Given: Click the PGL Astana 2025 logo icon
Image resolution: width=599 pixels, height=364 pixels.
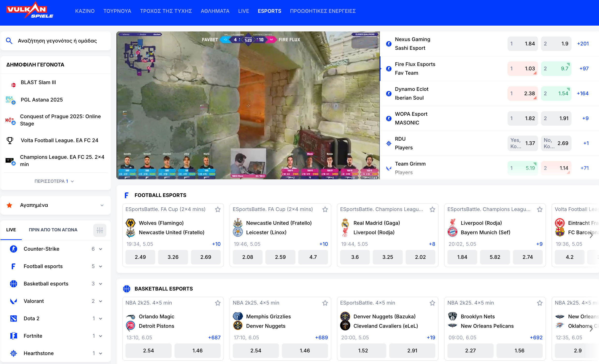Looking at the screenshot, I should coord(10,100).
